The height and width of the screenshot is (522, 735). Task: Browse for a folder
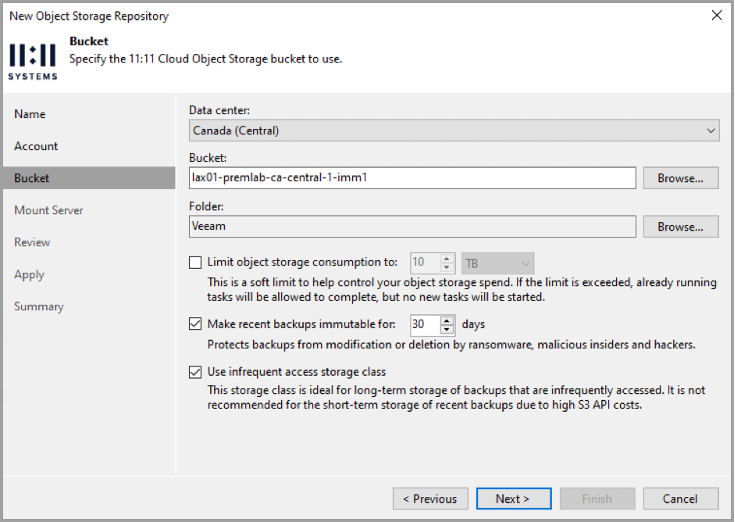coord(680,227)
